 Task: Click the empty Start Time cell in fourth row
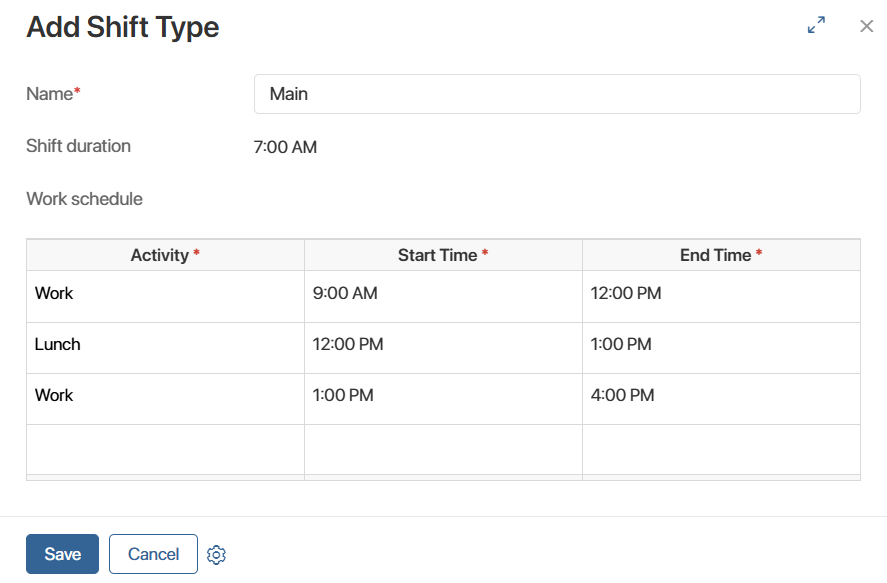pyautogui.click(x=443, y=449)
